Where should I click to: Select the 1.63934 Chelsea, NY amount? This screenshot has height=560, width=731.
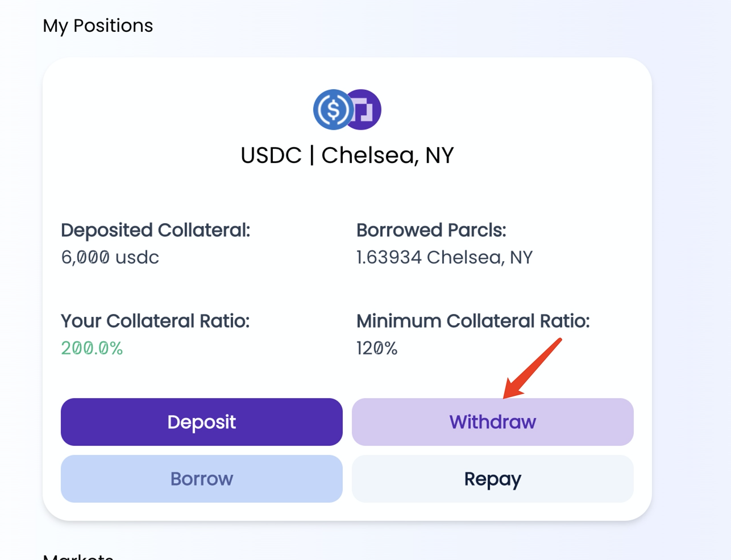[444, 257]
